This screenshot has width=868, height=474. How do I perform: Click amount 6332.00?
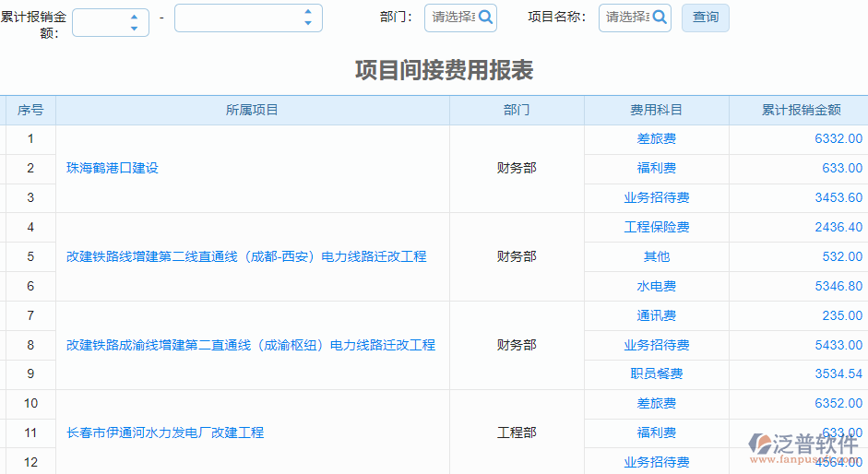click(838, 139)
